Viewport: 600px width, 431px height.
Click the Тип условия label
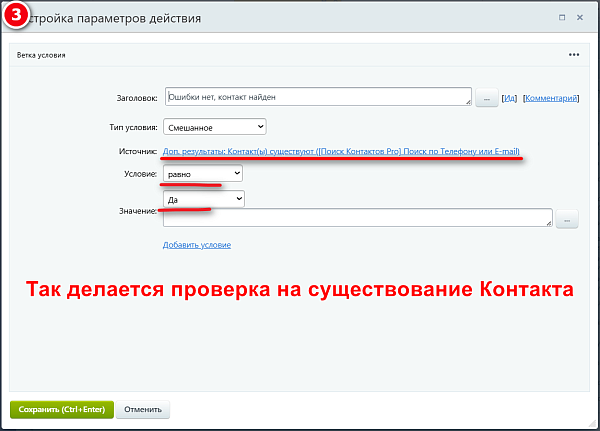click(x=133, y=127)
